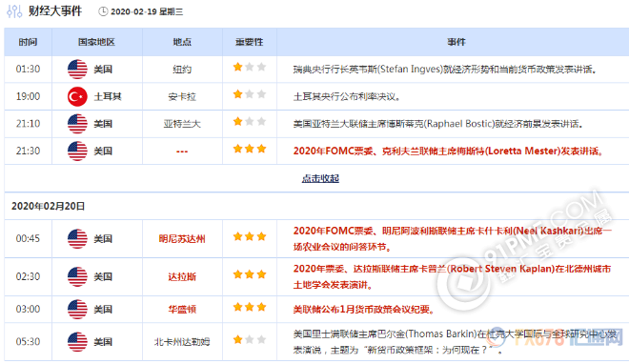
Task: Click the Loretta Mester speech event text
Action: pos(448,152)
